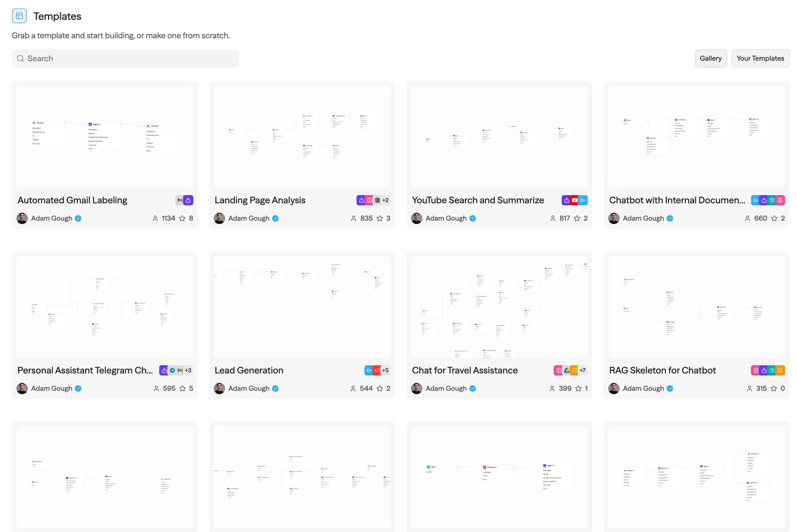The image size is (797, 532).
Task: Click into the Search templates field
Action: point(129,58)
